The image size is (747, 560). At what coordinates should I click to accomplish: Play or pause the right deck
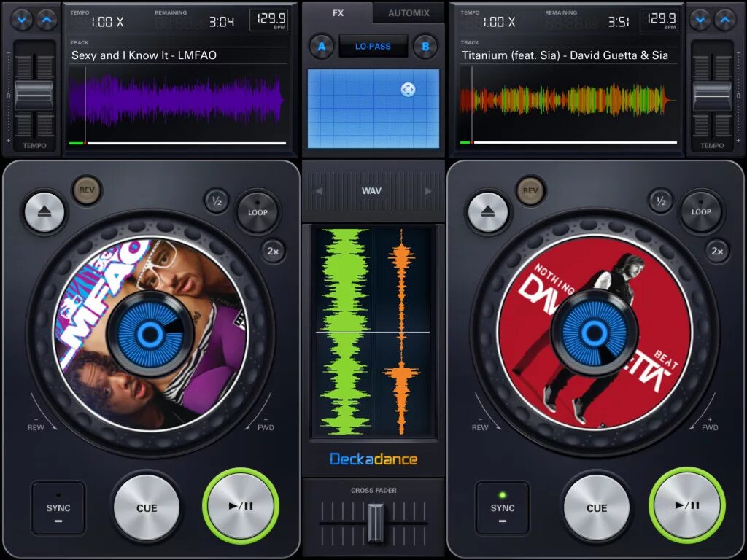(687, 505)
